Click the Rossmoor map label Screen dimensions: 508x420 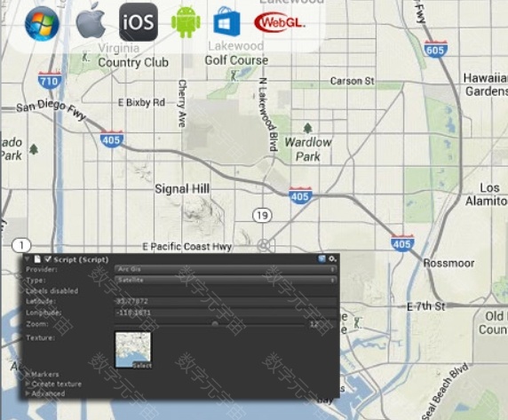click(x=448, y=263)
